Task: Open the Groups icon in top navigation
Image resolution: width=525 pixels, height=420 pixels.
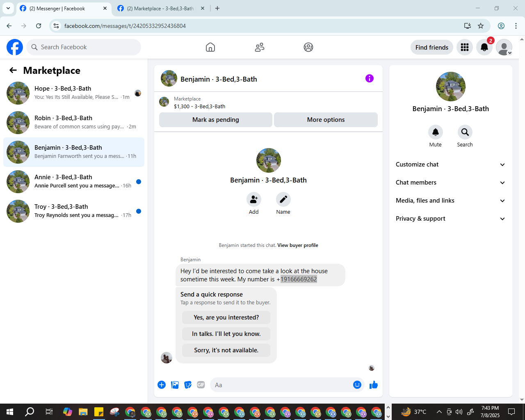Action: pyautogui.click(x=308, y=47)
